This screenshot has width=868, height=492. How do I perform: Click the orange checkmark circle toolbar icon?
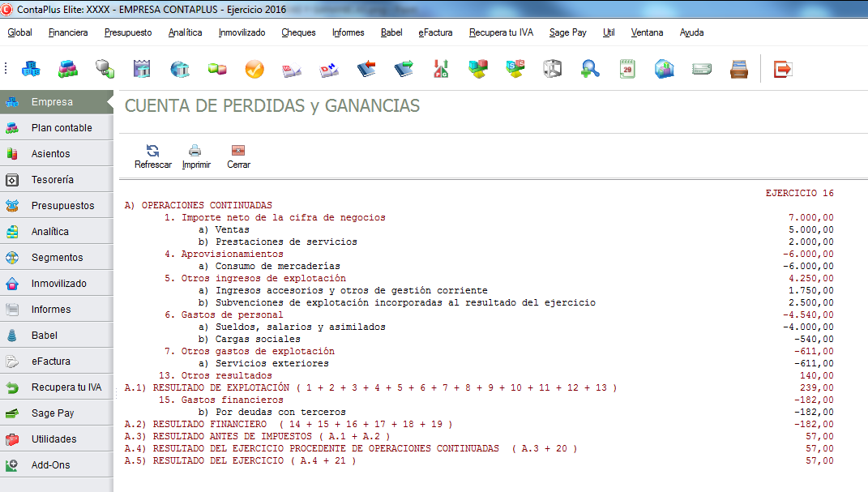click(254, 69)
